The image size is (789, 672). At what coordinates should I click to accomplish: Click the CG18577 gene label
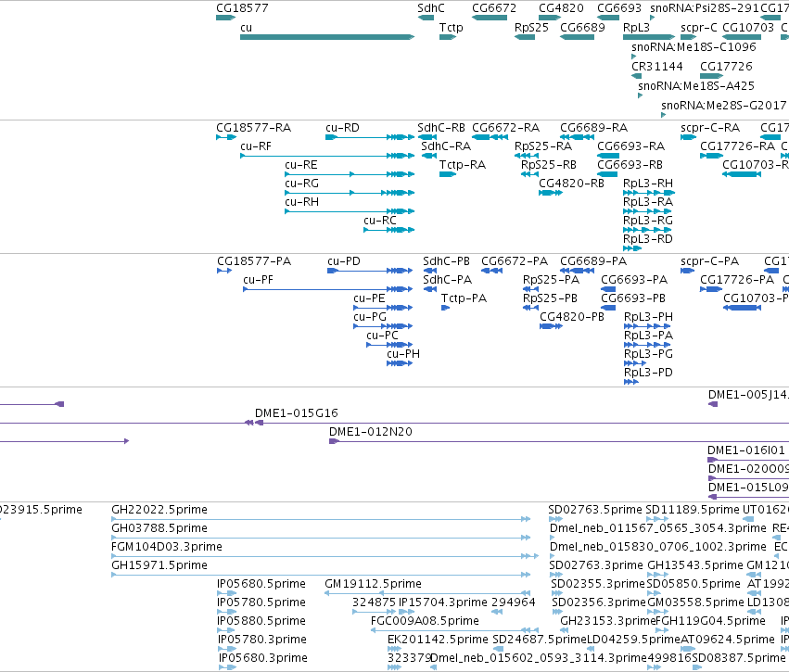[x=242, y=8]
